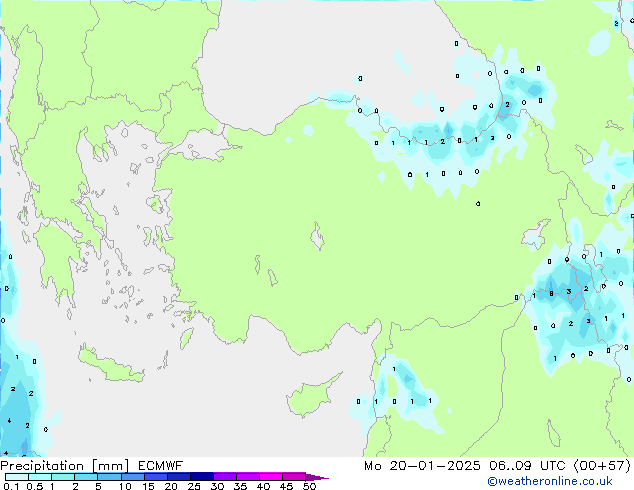Image resolution: width=634 pixels, height=490 pixels.
Task: Select the 25–30 mm dark navy swatch
Action: (201, 477)
